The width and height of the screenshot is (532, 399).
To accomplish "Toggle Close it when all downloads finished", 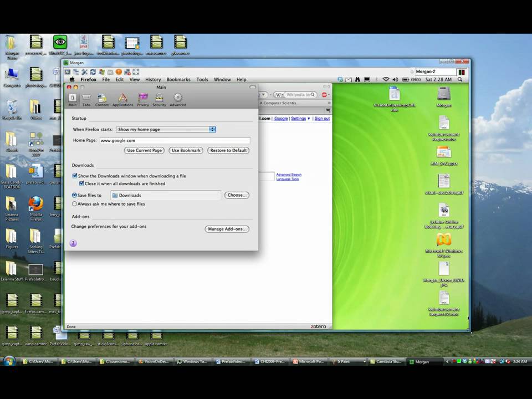I will pyautogui.click(x=81, y=183).
